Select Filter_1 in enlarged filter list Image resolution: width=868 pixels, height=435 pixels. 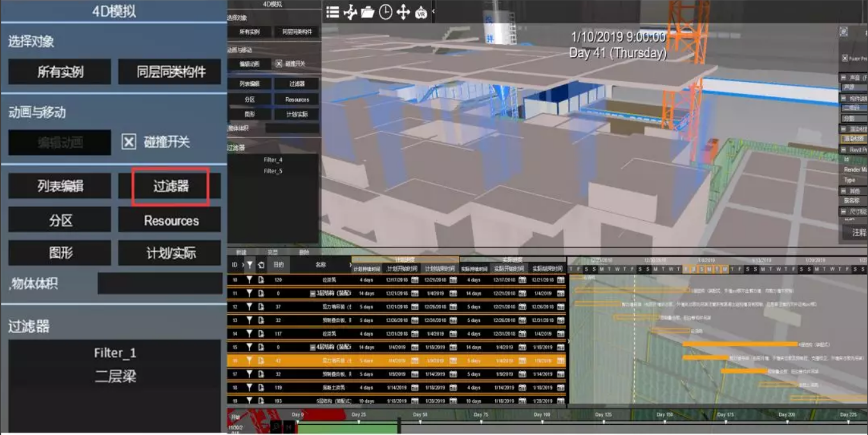[115, 352]
